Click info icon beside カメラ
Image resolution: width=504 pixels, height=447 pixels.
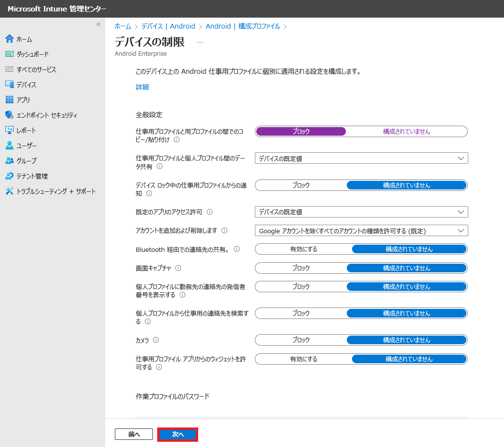(156, 340)
